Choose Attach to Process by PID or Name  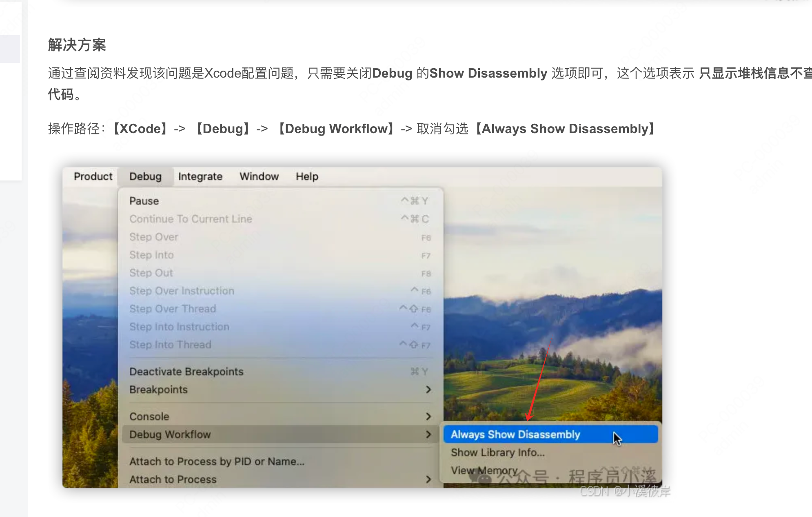(217, 461)
